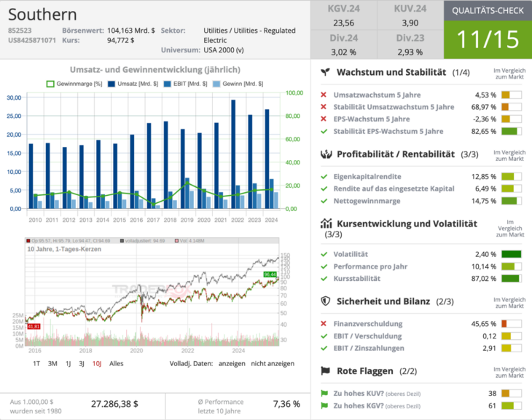
Task: Click the red 41,81 price label
Action: [x=34, y=326]
